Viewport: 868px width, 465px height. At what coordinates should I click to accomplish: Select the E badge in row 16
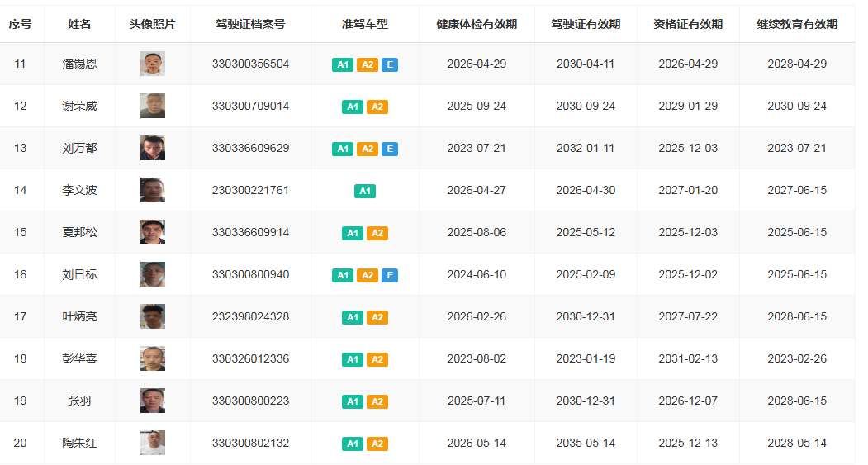[390, 275]
